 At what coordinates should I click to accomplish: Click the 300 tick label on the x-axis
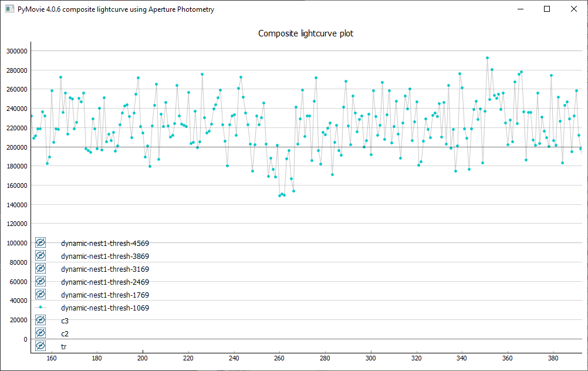click(370, 357)
